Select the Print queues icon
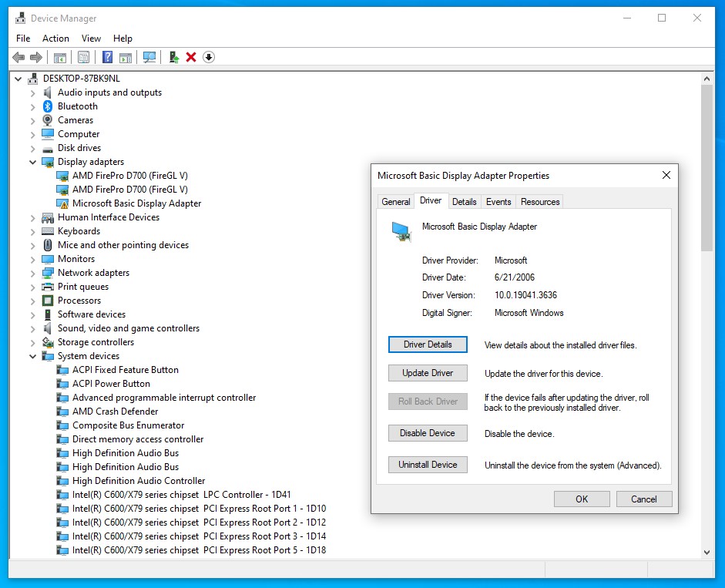The width and height of the screenshot is (725, 588). click(48, 287)
